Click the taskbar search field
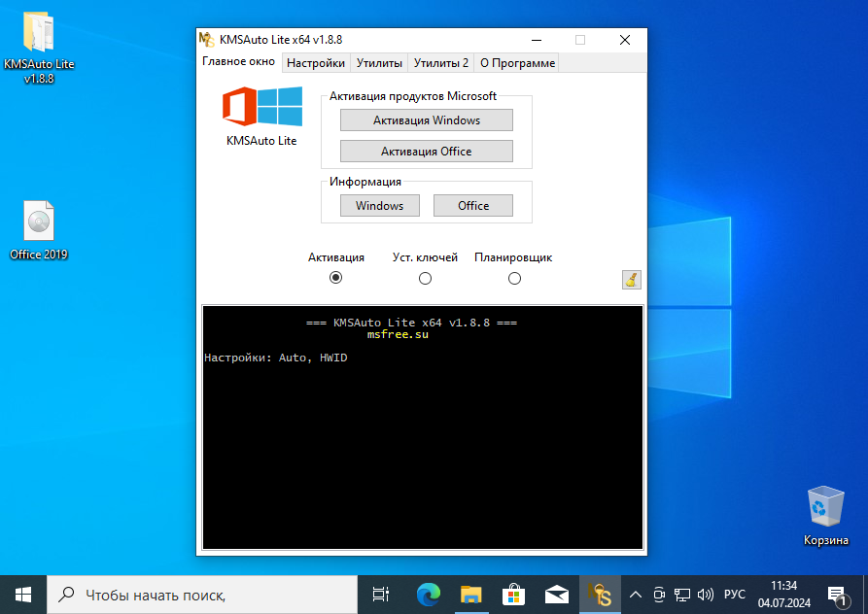The width and height of the screenshot is (868, 614). click(194, 594)
